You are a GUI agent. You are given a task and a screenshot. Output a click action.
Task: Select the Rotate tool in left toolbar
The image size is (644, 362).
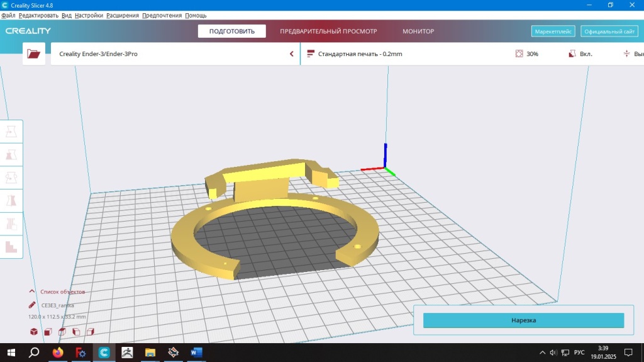pos(11,178)
